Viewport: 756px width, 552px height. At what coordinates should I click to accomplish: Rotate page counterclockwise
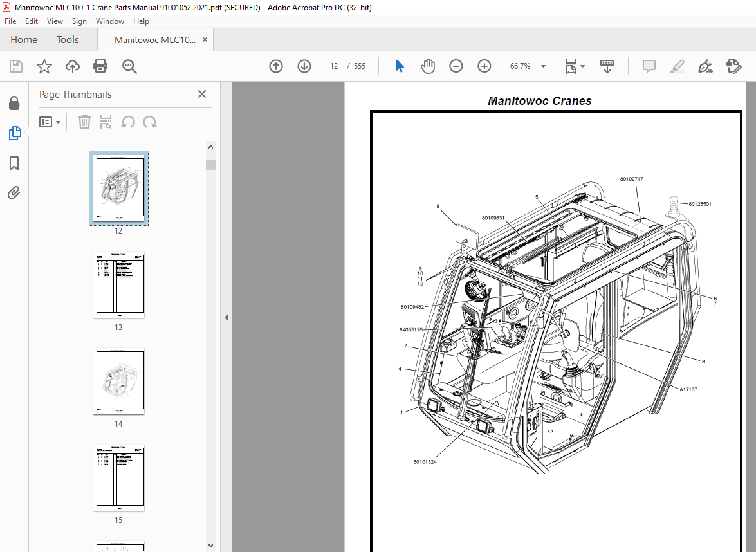(128, 122)
